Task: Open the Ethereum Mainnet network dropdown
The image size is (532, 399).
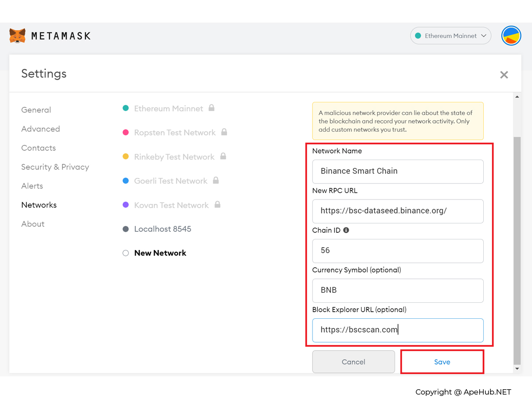Action: pyautogui.click(x=450, y=36)
